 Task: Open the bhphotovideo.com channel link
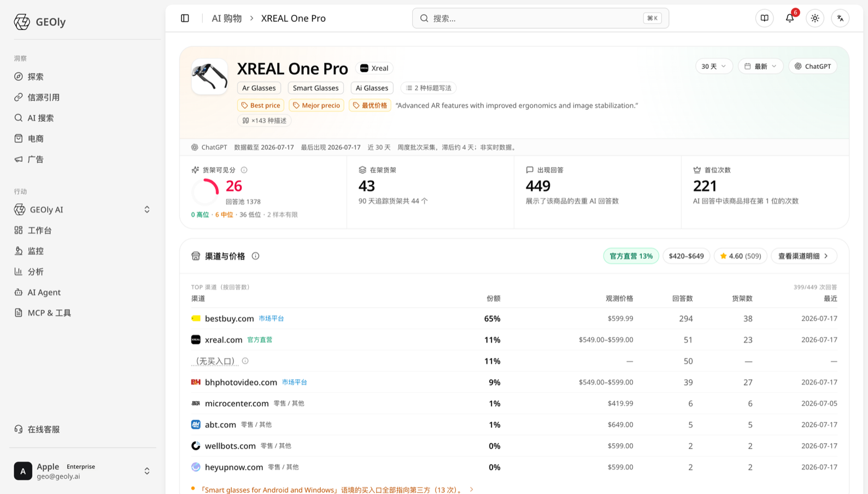[x=241, y=382]
